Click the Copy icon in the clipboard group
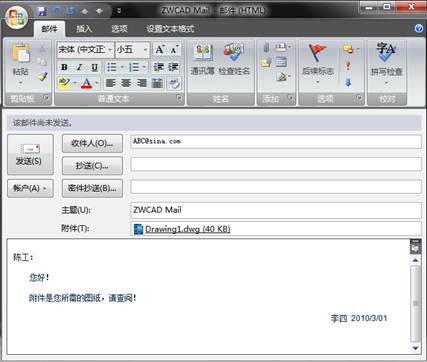This screenshot has width=427, height=362. click(x=42, y=62)
